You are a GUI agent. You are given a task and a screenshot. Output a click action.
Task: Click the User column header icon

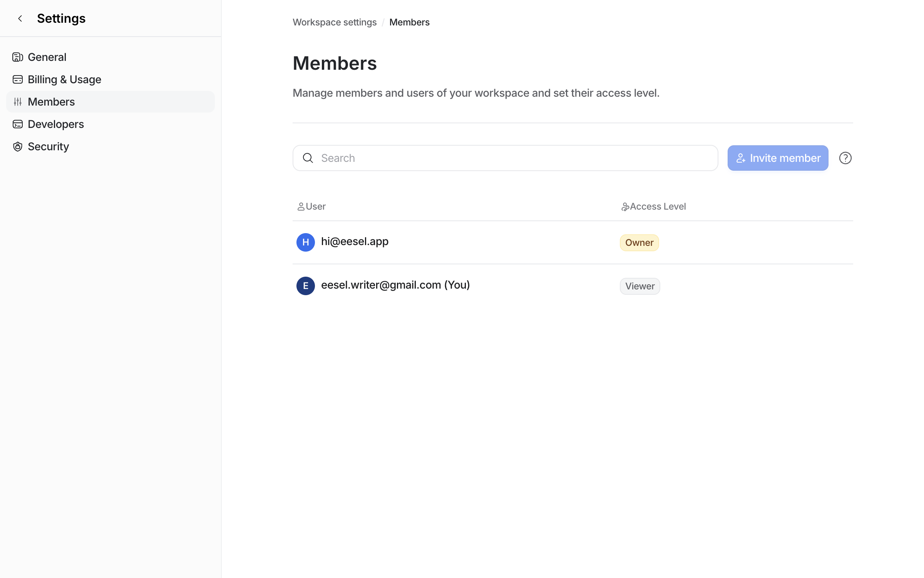301,207
